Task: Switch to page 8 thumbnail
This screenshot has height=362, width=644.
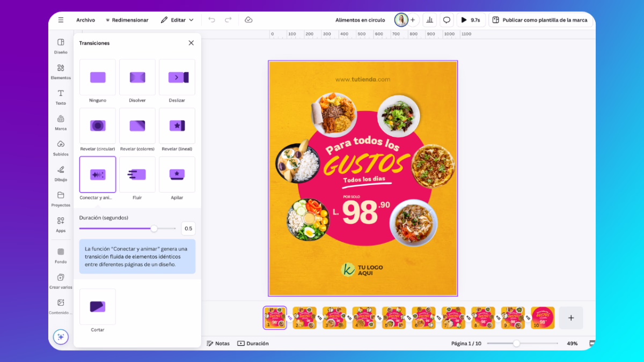Action: (483, 317)
